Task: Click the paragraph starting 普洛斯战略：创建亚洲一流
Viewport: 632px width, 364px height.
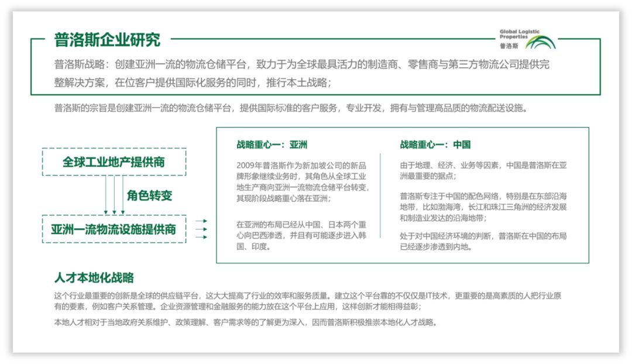Action: pyautogui.click(x=301, y=73)
